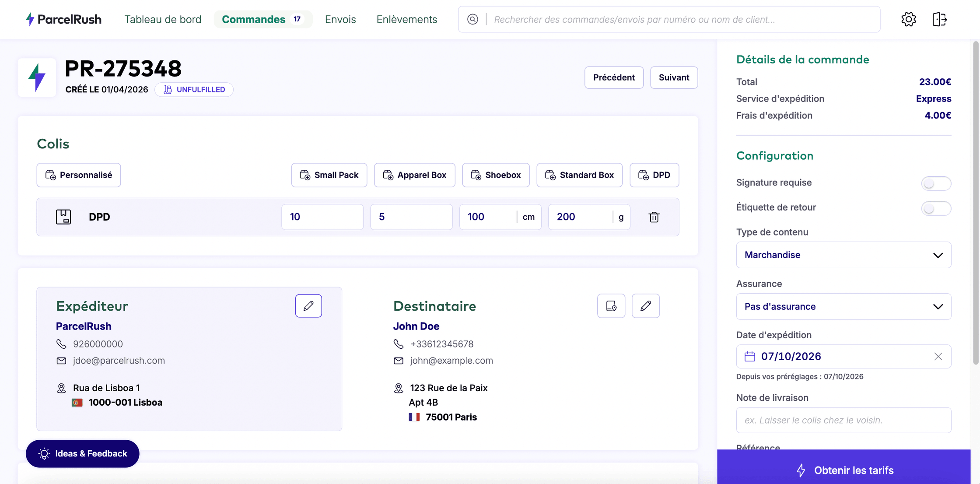
Task: Switch to Envois section
Action: click(340, 19)
